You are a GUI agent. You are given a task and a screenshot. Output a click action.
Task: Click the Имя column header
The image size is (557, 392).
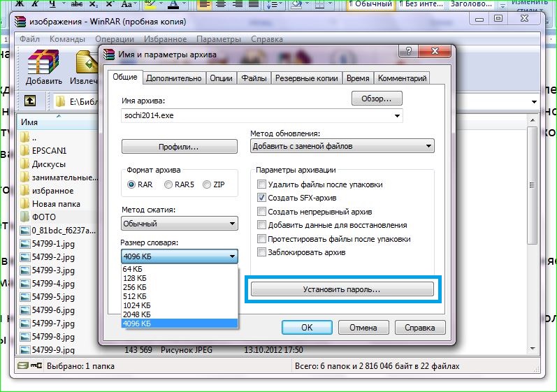coord(57,122)
